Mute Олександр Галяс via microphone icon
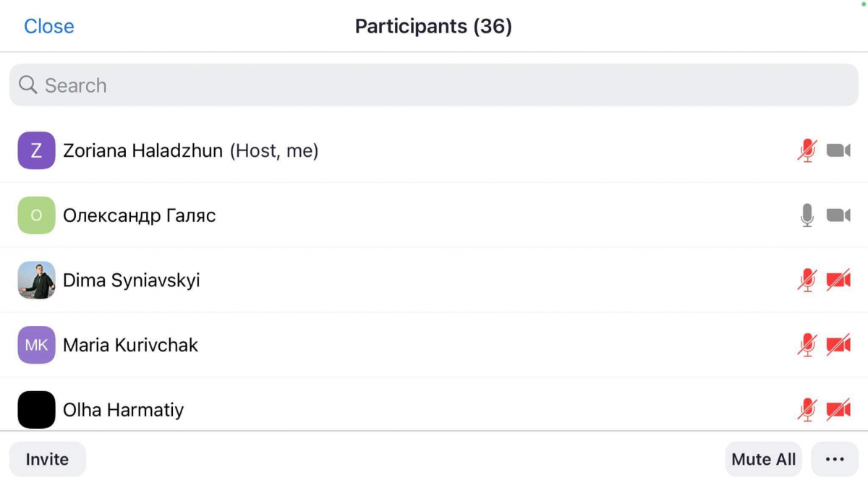 pyautogui.click(x=807, y=215)
